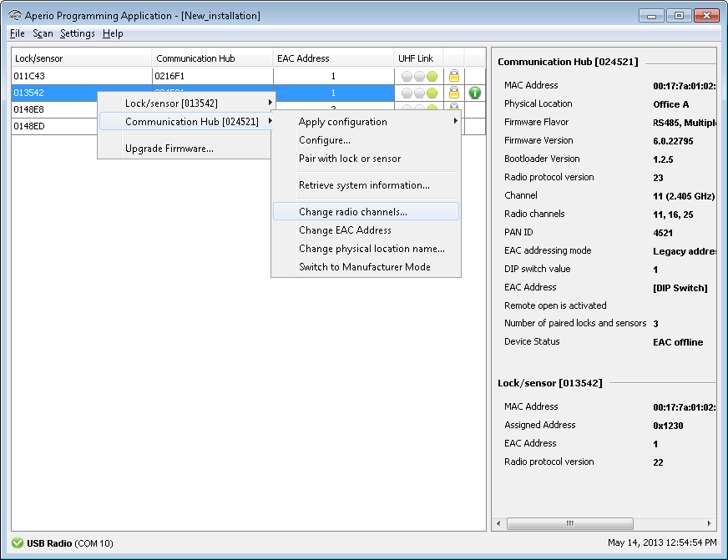Viewport: 728px width, 560px height.
Task: Sort by Communication Hub column header
Action: (x=213, y=58)
